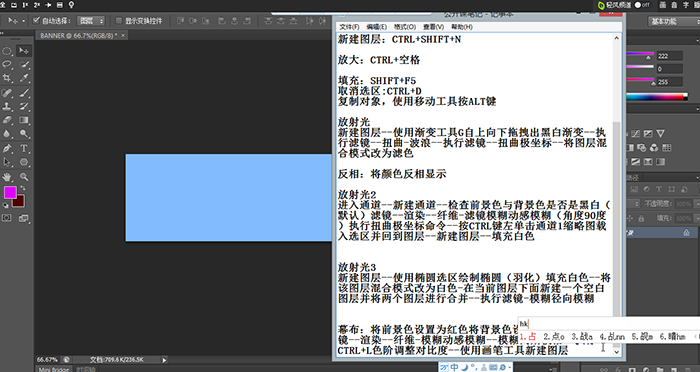Select the History Brush tool
Image resolution: width=700 pixels, height=372 pixels.
coord(24,106)
